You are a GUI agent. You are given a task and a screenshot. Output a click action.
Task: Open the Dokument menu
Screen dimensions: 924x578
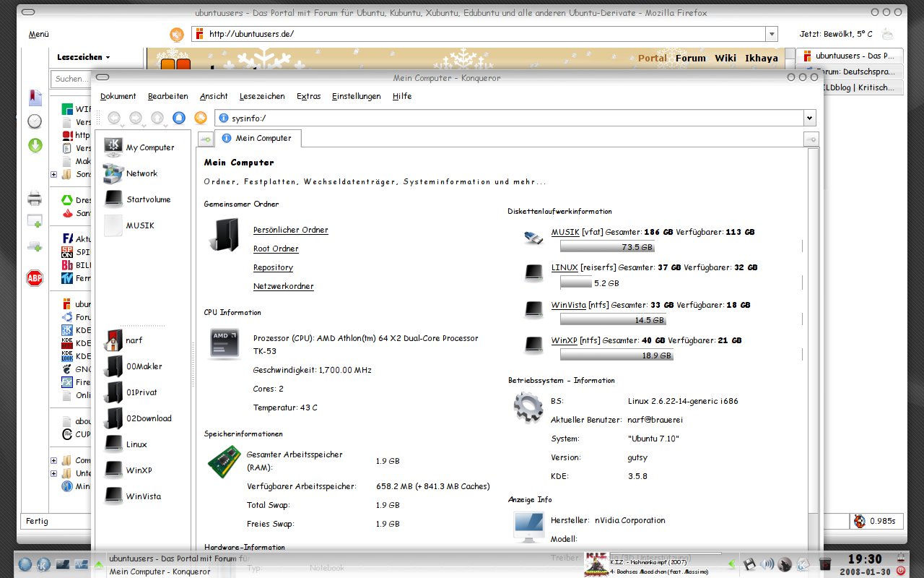coord(118,96)
